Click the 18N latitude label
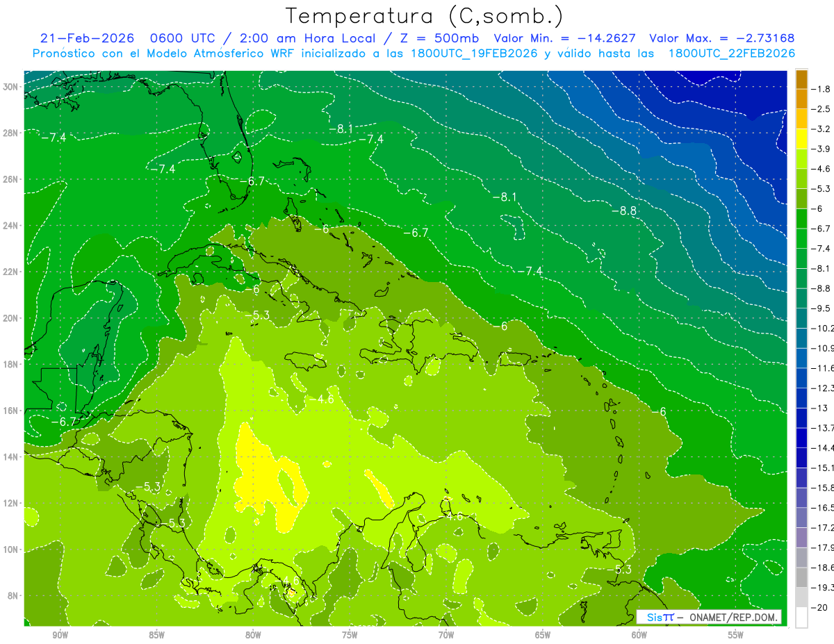Image resolution: width=834 pixels, height=644 pixels. pos(11,364)
